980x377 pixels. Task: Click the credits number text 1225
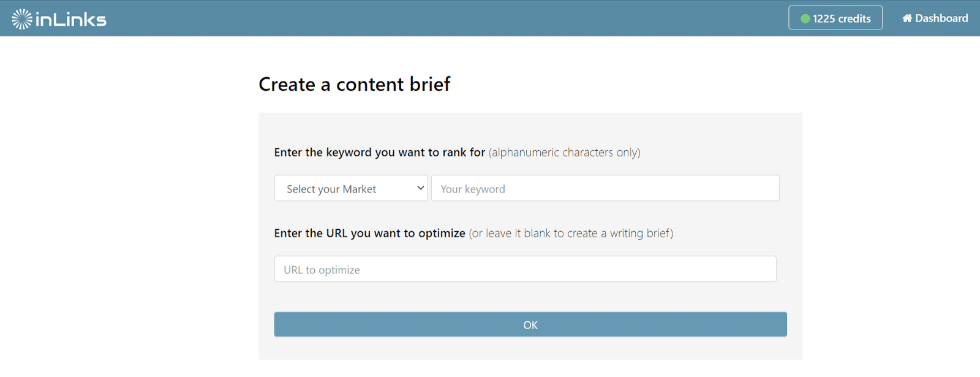(824, 18)
